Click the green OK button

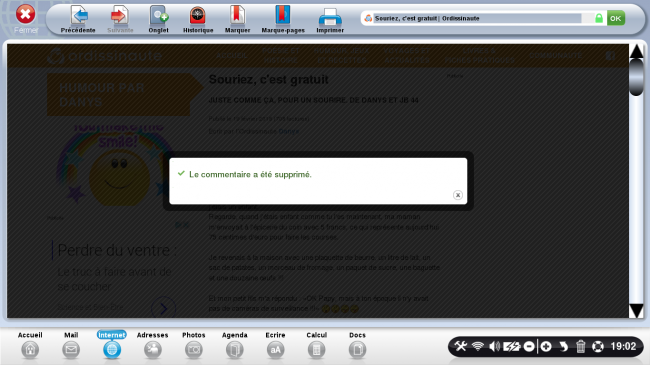(x=616, y=18)
